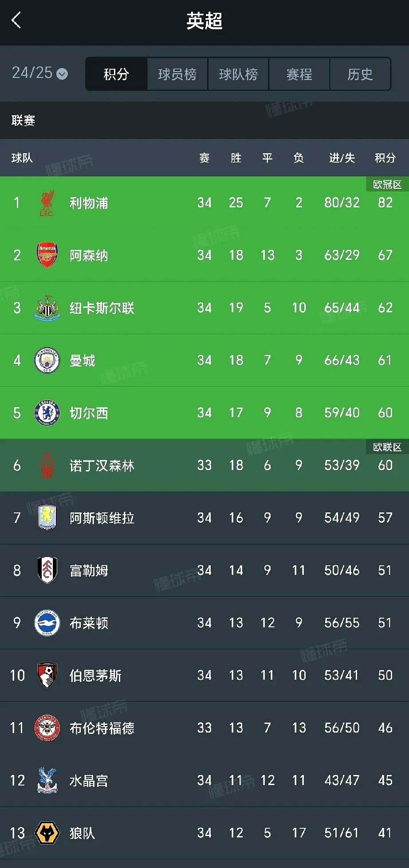Tap the back arrow at top left
Viewport: 409px width, 868px height.
click(x=16, y=19)
